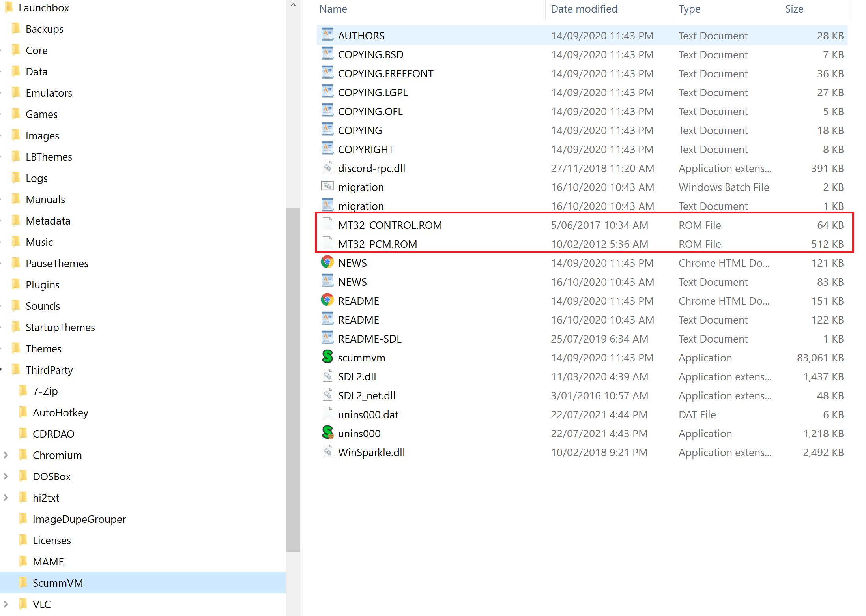Image resolution: width=866 pixels, height=616 pixels.
Task: Click the unins000 application uninstaller icon
Action: click(327, 433)
